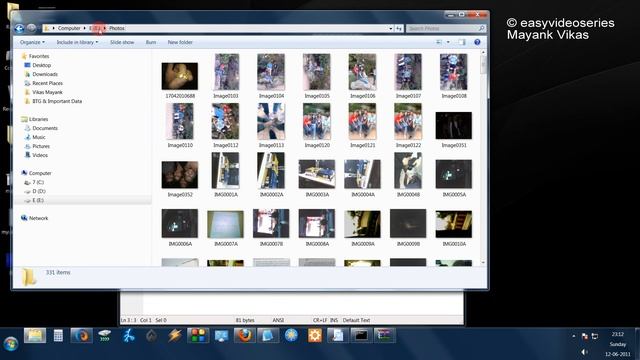Image resolution: width=640 pixels, height=360 pixels.
Task: Launch Calculator from the taskbar
Action: [58, 336]
